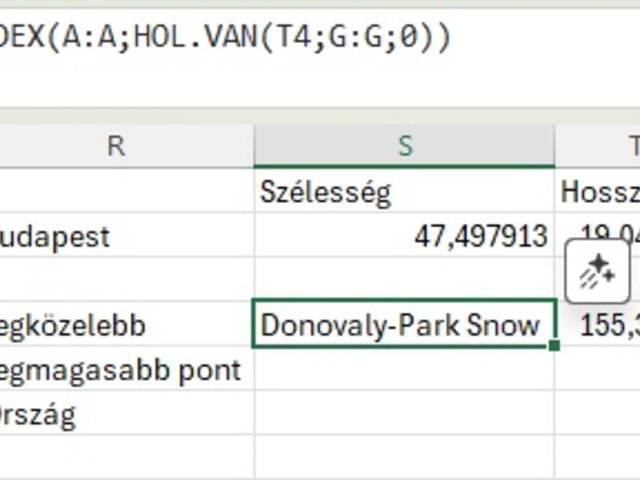
Task: Select the Szélesség header cell
Action: (404, 191)
